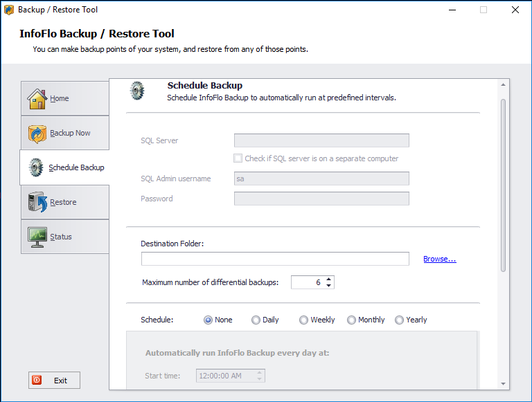
Task: Increase maximum differential backups with up arrow
Action: click(x=329, y=279)
